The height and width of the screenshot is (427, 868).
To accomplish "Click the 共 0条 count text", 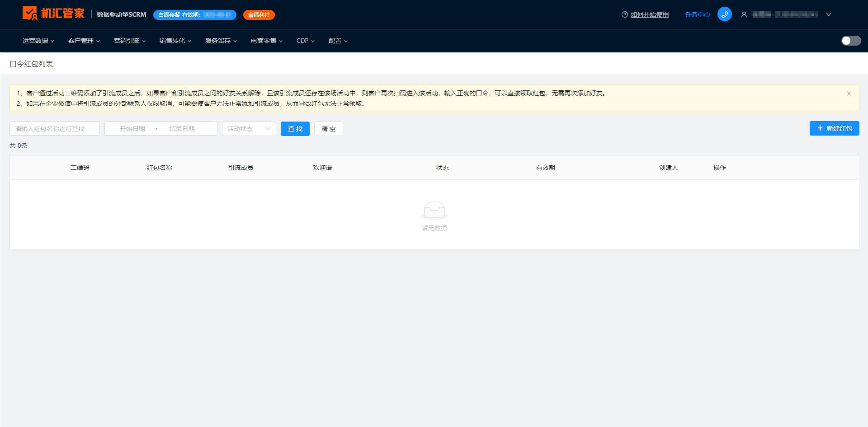I will point(19,145).
